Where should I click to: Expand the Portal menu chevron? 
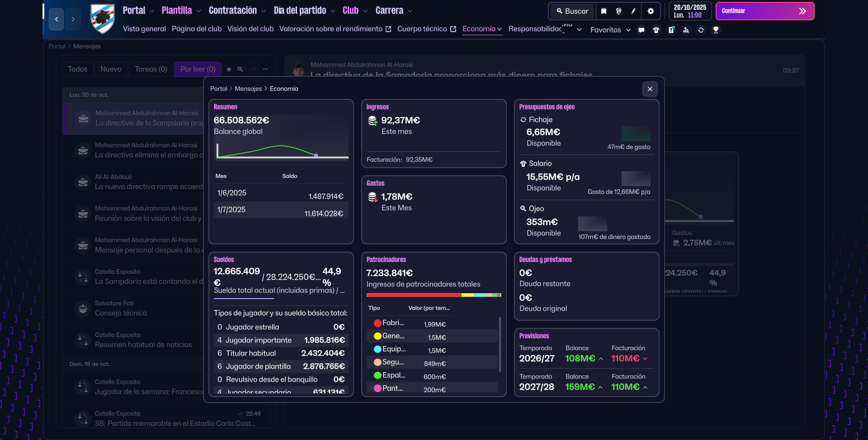(x=152, y=11)
